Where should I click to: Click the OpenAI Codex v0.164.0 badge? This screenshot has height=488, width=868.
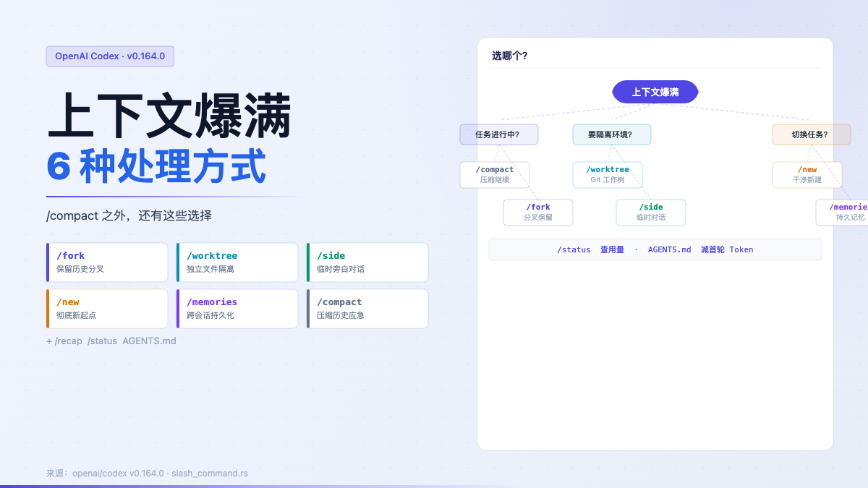pyautogui.click(x=110, y=56)
